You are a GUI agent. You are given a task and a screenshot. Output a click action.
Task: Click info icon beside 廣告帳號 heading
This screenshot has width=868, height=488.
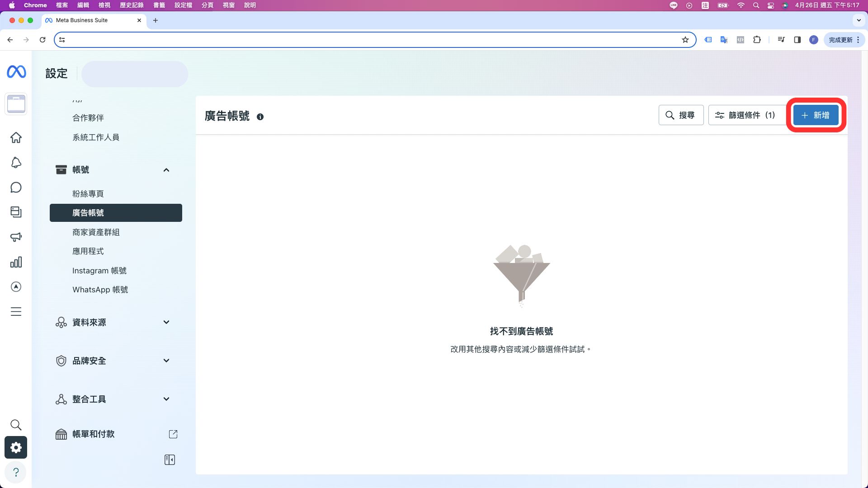point(260,117)
